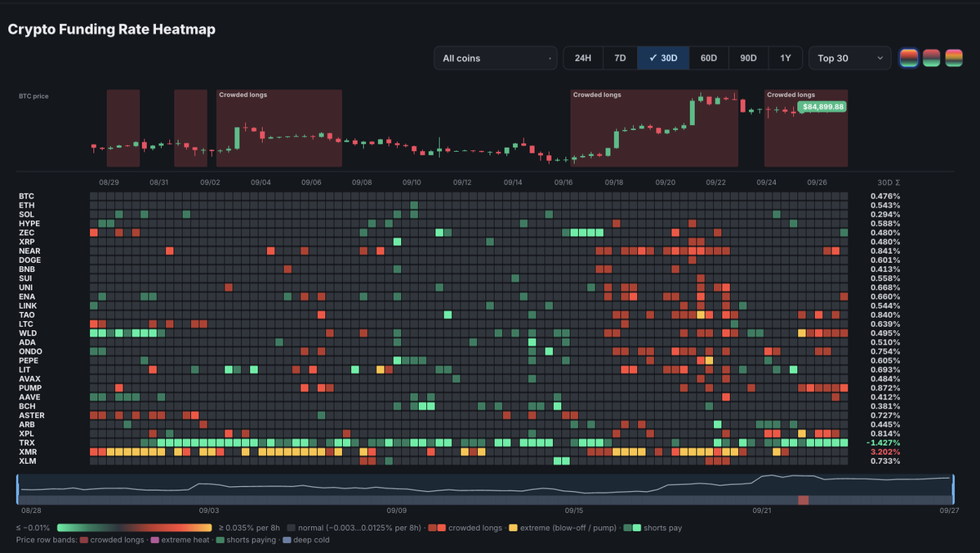Image resolution: width=980 pixels, height=553 pixels.
Task: Select the last yellow-topped color palette swatch
Action: coord(954,58)
